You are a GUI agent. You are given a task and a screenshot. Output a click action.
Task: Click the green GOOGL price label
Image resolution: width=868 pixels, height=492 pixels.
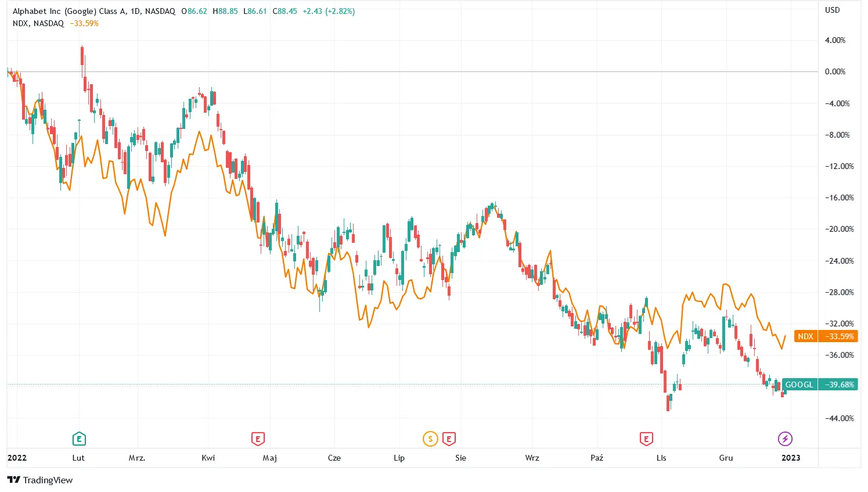tap(799, 385)
